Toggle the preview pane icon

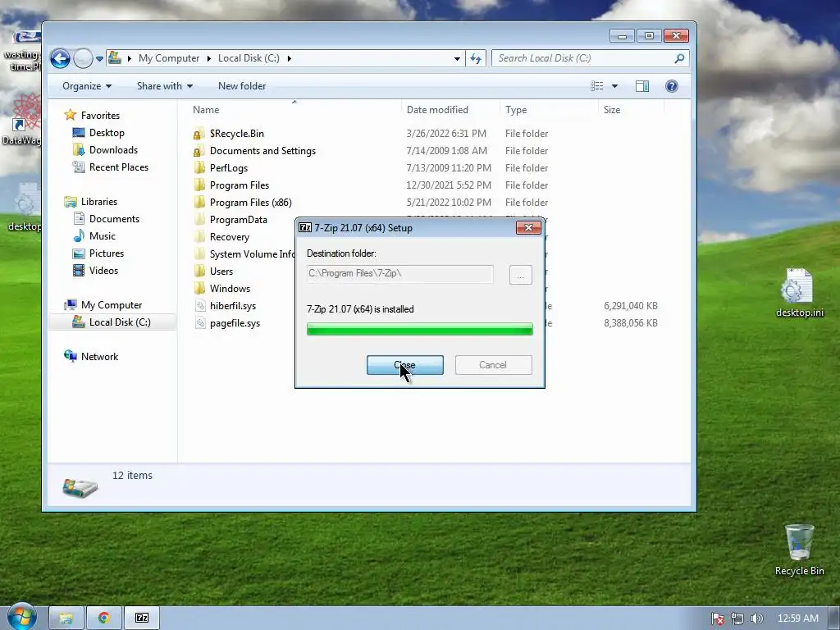point(641,86)
